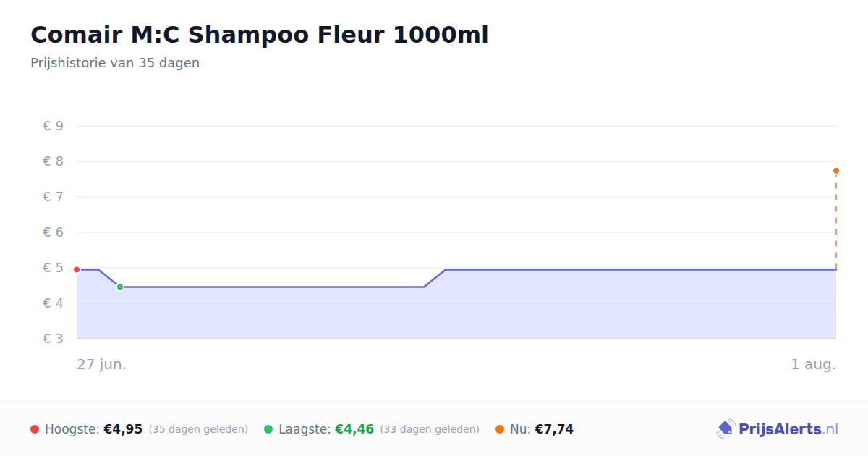Select the Laagste €4,46 price value
Image resolution: width=868 pixels, height=456 pixels.
(354, 429)
